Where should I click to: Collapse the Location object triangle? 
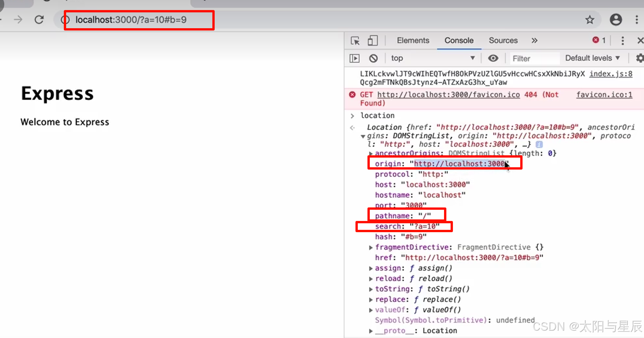tap(363, 136)
